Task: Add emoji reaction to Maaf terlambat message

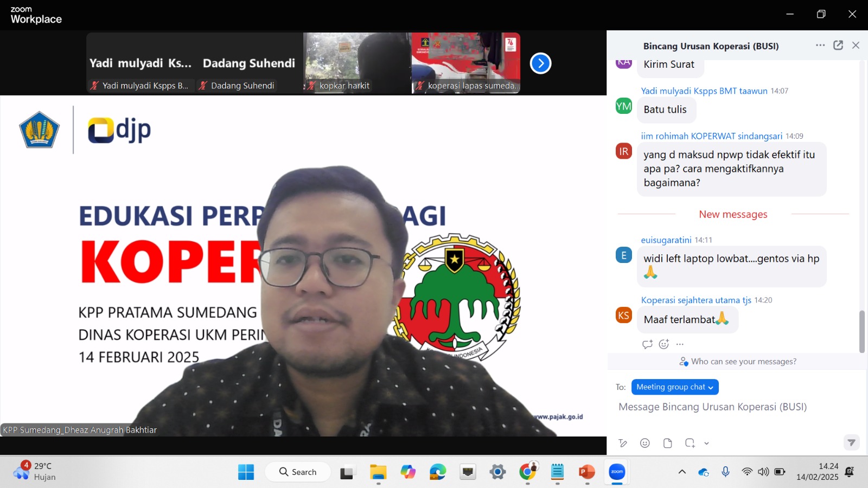Action: 663,344
